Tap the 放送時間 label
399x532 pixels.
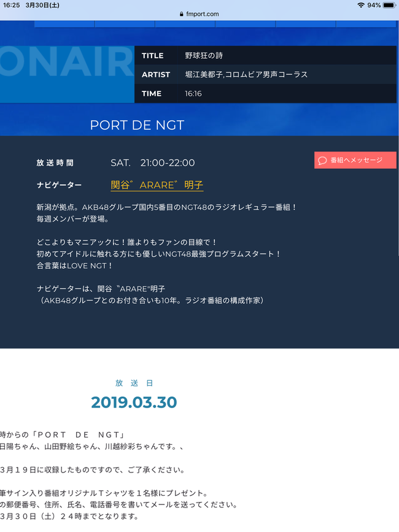(55, 163)
